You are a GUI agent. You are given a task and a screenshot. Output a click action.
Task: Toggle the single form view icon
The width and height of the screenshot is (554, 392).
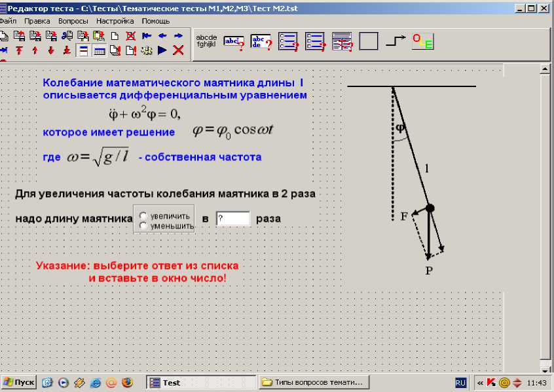[x=83, y=50]
